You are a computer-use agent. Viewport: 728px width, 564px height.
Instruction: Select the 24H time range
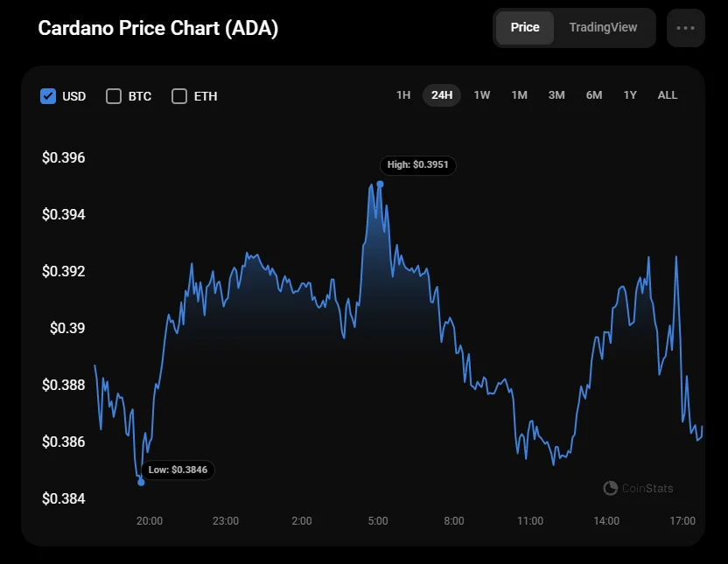(442, 95)
